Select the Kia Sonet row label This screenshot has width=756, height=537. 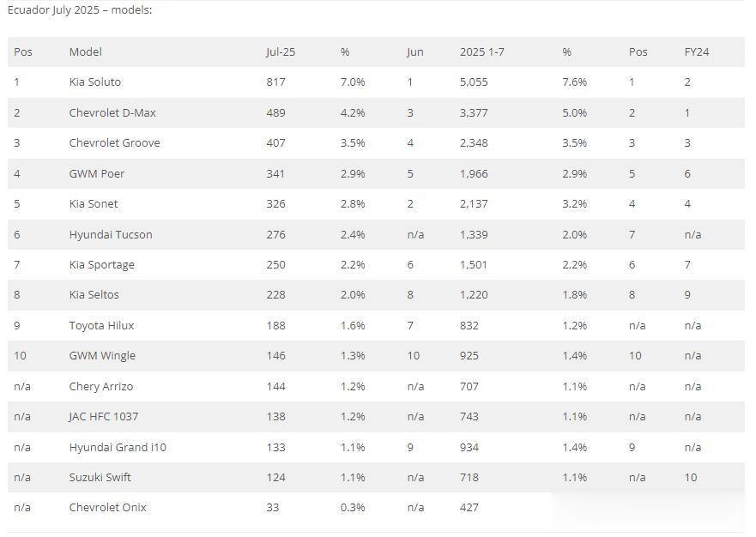coord(94,203)
